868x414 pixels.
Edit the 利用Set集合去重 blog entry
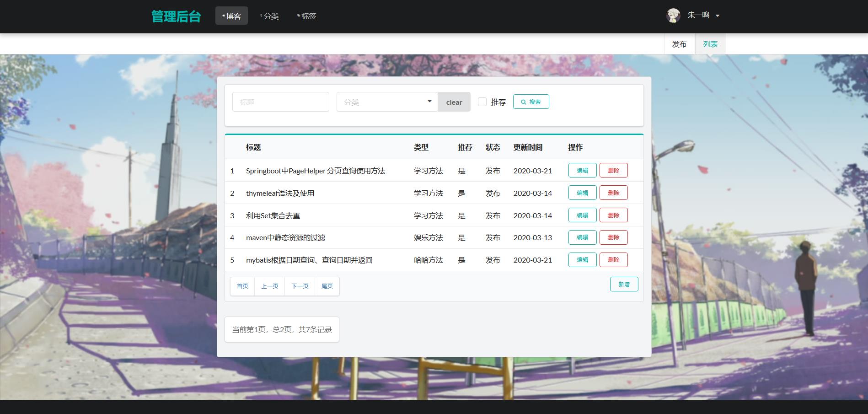click(x=582, y=215)
